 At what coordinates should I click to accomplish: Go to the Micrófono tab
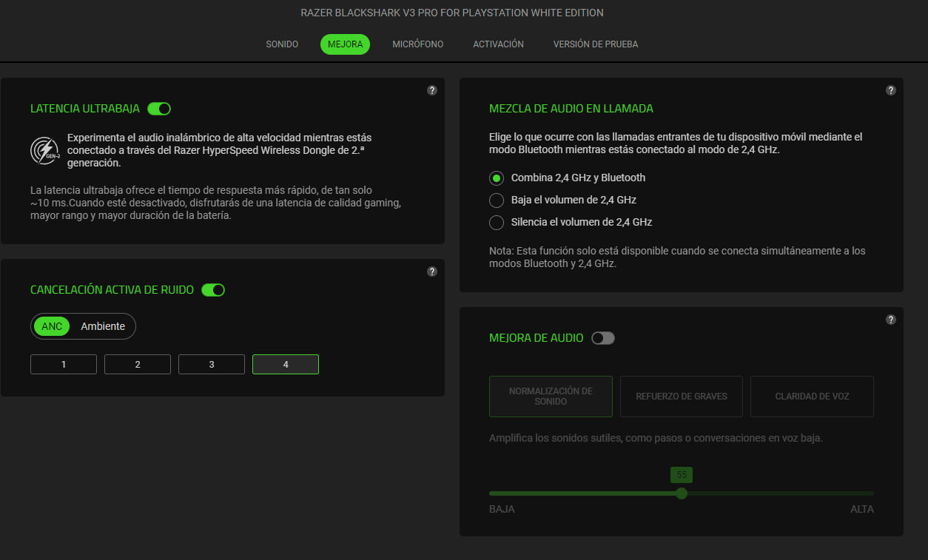pos(418,44)
